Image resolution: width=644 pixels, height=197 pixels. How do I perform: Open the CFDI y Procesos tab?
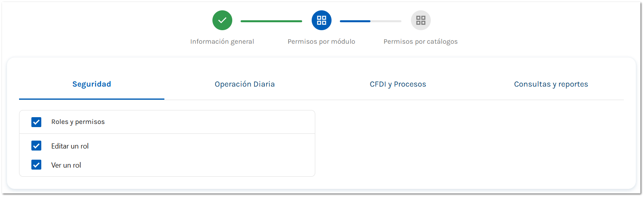[398, 84]
